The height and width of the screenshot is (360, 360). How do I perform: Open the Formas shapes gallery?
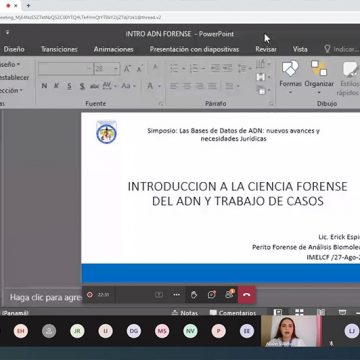(290, 77)
